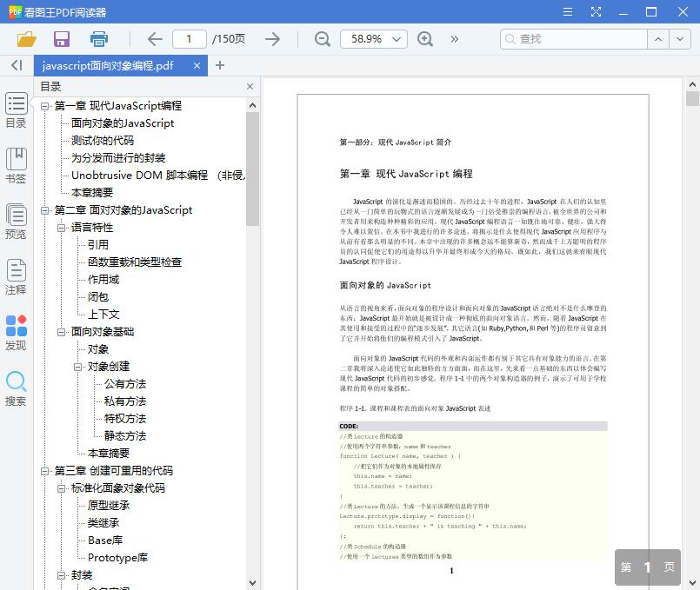The image size is (700, 590).
Task: Click outline panel scroll-down arrow
Action: pos(252,582)
